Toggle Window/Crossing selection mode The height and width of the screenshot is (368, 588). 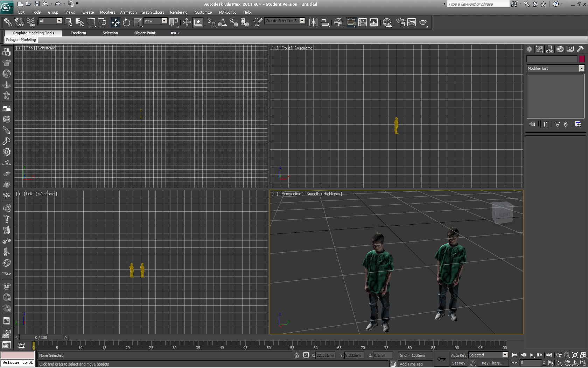tap(102, 22)
